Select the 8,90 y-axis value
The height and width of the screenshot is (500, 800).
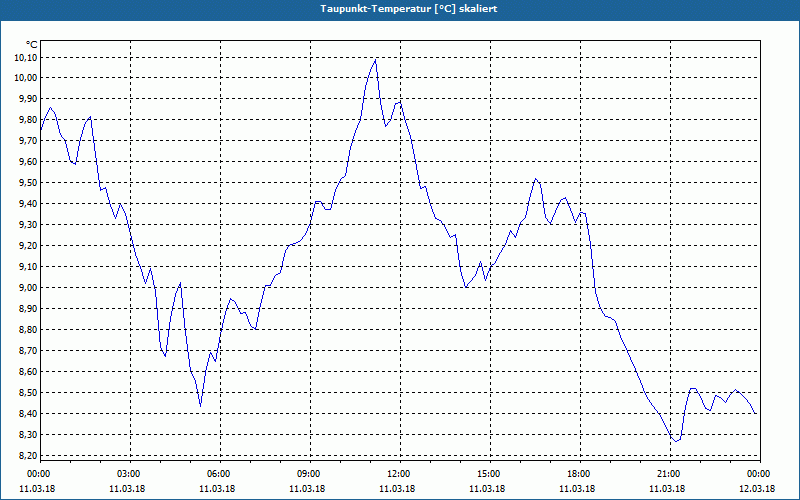click(28, 309)
